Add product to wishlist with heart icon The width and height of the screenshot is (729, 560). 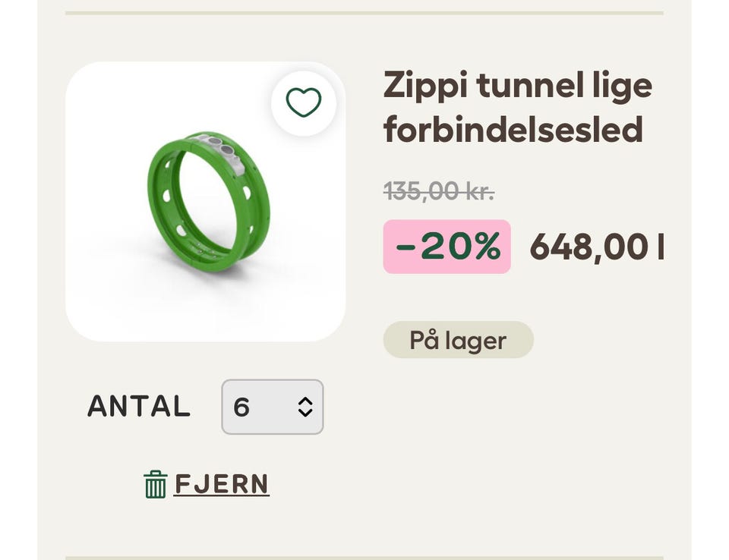pyautogui.click(x=304, y=102)
